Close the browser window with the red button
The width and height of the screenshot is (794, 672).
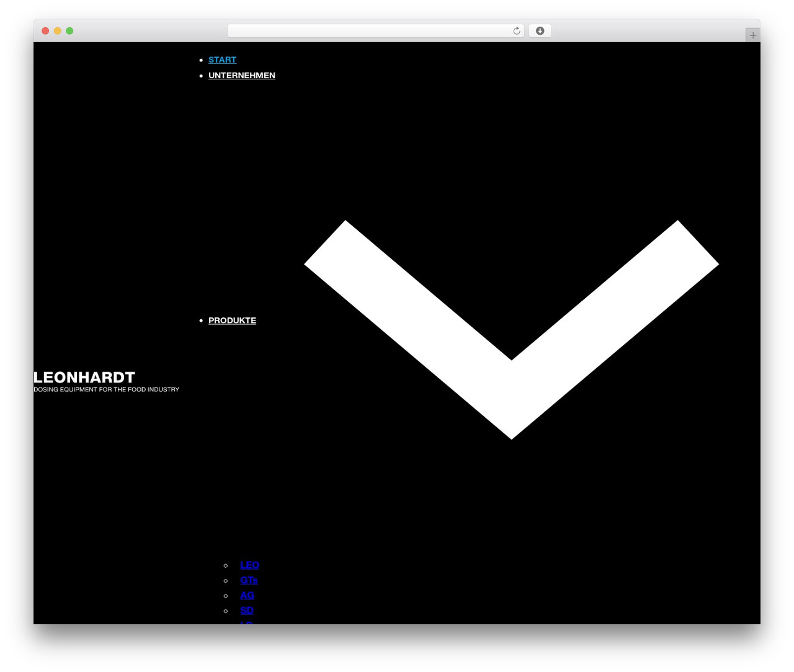pyautogui.click(x=45, y=31)
